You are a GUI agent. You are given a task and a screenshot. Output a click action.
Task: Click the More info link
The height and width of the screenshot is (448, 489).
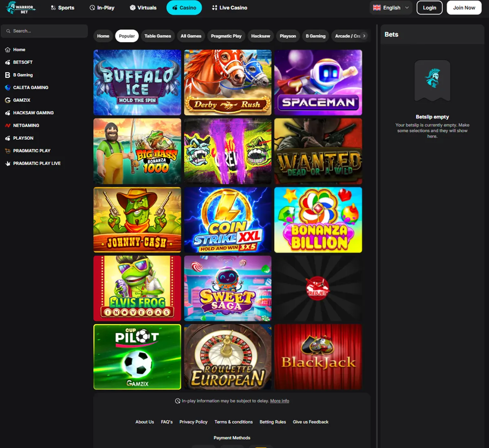[x=280, y=401]
